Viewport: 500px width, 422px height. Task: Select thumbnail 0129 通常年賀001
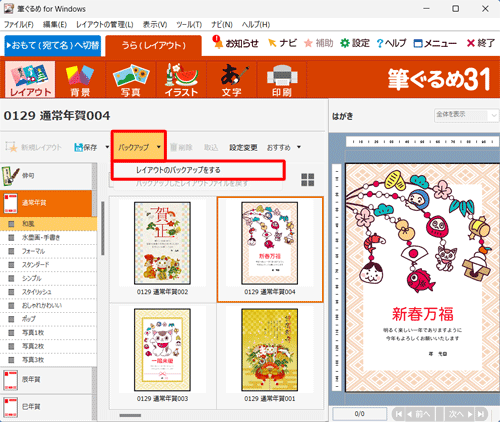coord(270,355)
